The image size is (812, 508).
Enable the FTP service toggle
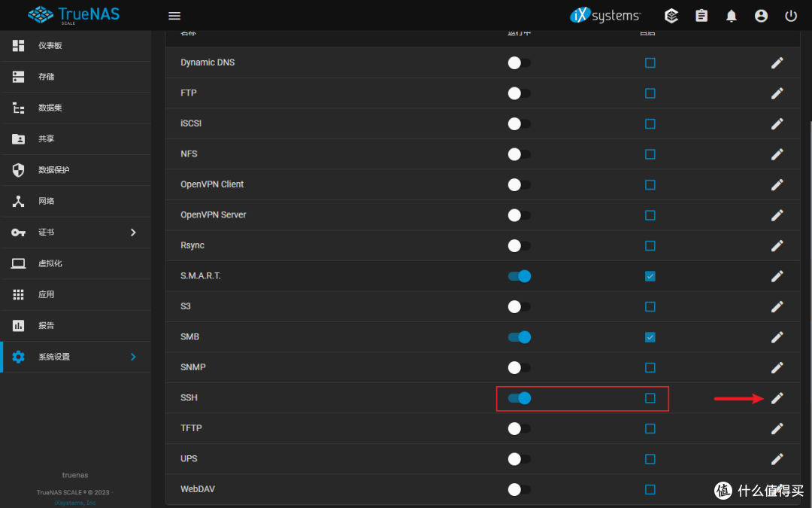(x=517, y=93)
